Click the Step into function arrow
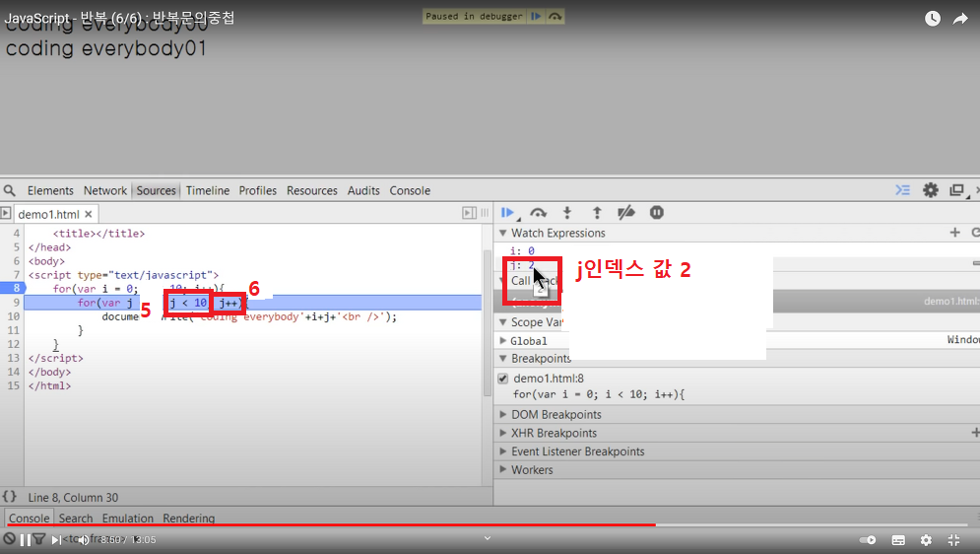 [x=567, y=213]
